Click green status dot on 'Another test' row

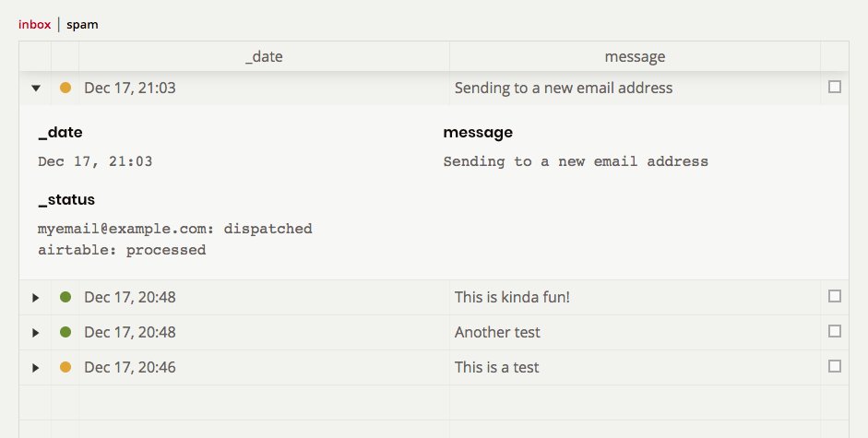tap(65, 332)
